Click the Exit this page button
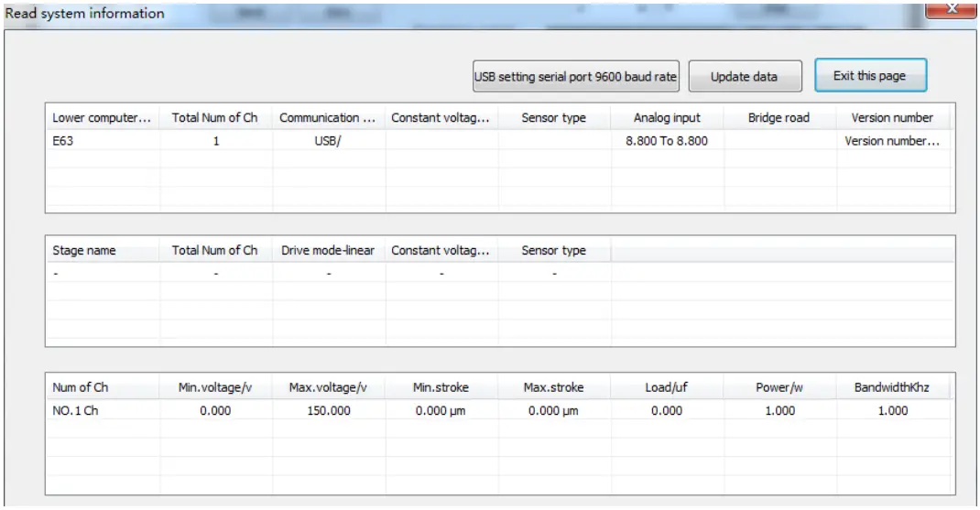 pyautogui.click(x=870, y=76)
